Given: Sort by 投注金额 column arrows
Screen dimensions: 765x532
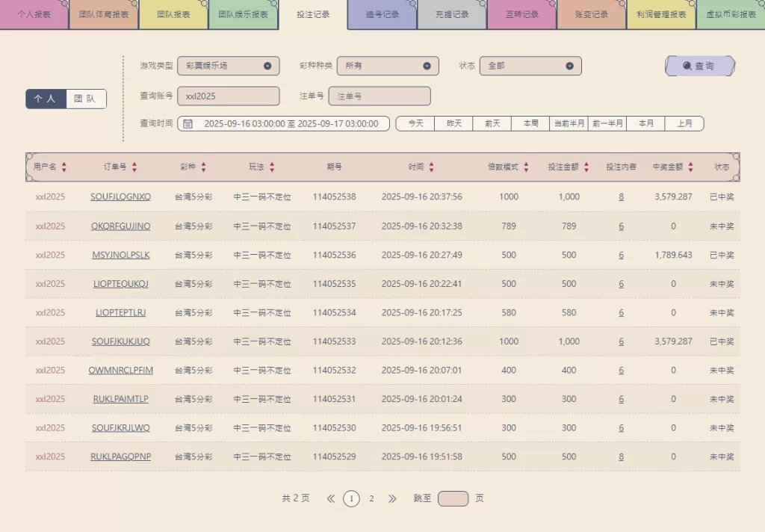Looking at the screenshot, I should pos(586,167).
